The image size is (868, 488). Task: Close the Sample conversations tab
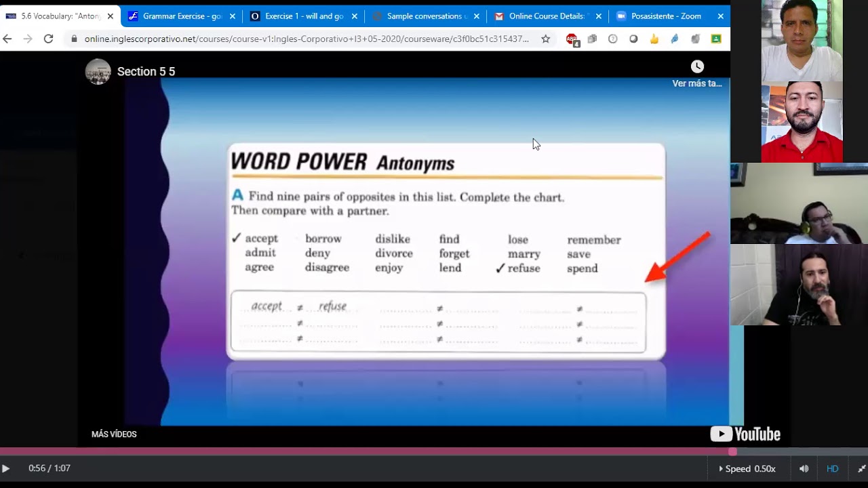tap(476, 16)
